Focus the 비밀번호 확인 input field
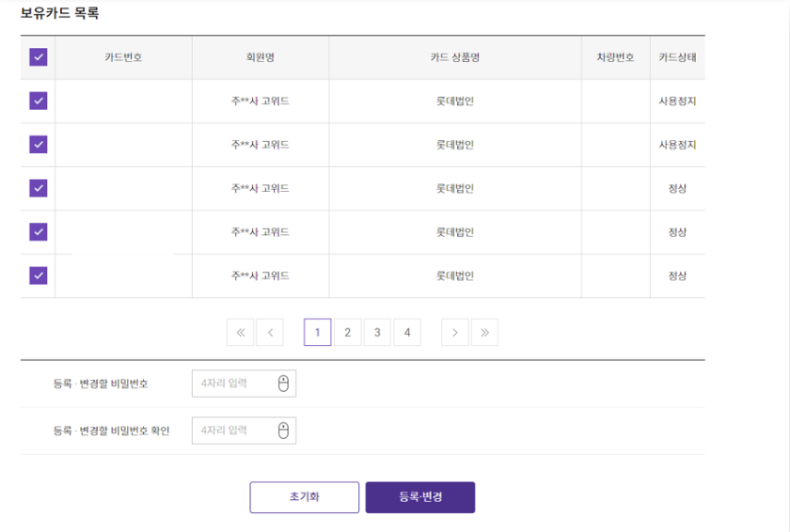 coord(233,430)
